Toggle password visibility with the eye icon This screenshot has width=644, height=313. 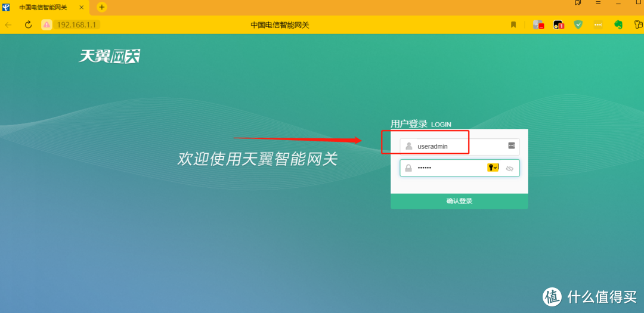pos(510,168)
